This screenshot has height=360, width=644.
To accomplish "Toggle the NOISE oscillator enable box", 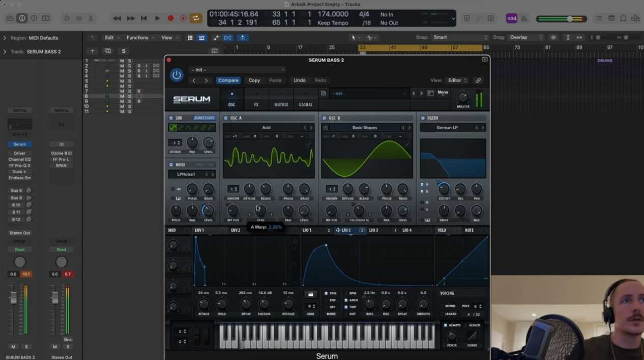I will [171, 165].
